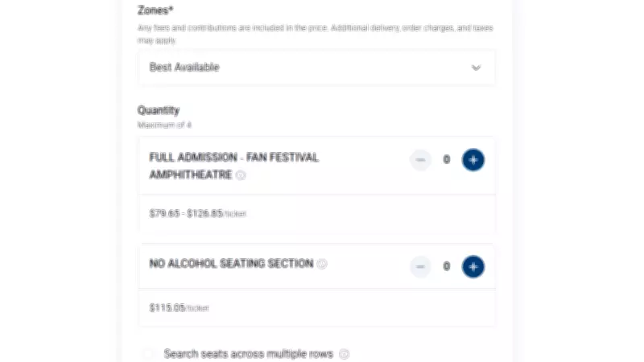Screen dimensions: 644x362
Task: Click the Search seats across multiple rows label
Action: click(x=250, y=354)
